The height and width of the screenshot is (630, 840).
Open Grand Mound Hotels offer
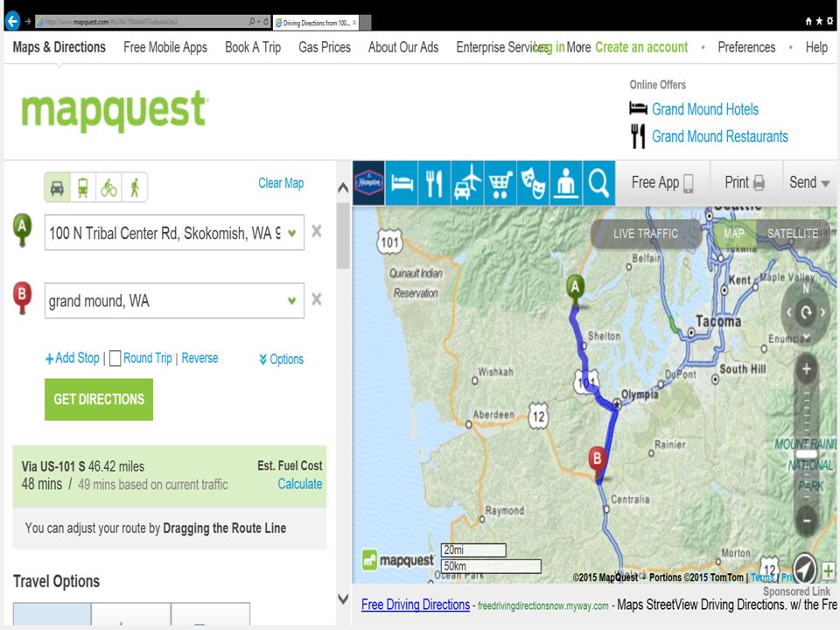[x=705, y=109]
